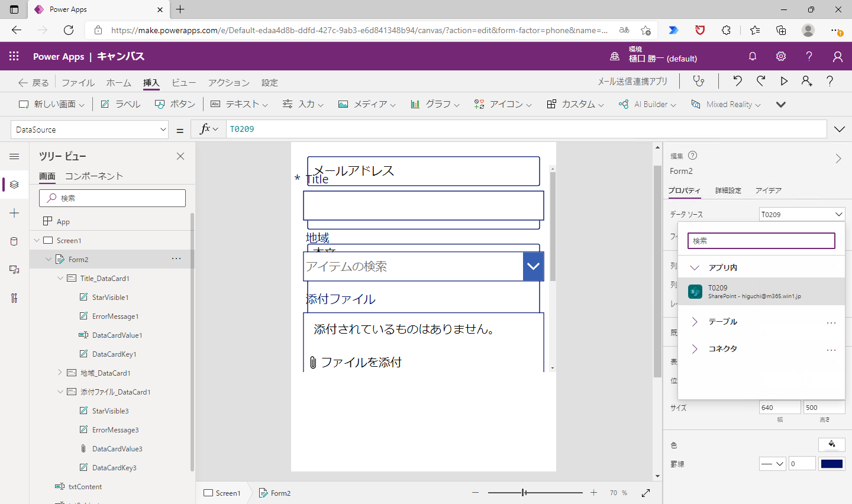Open the Input dropdown

(x=303, y=104)
